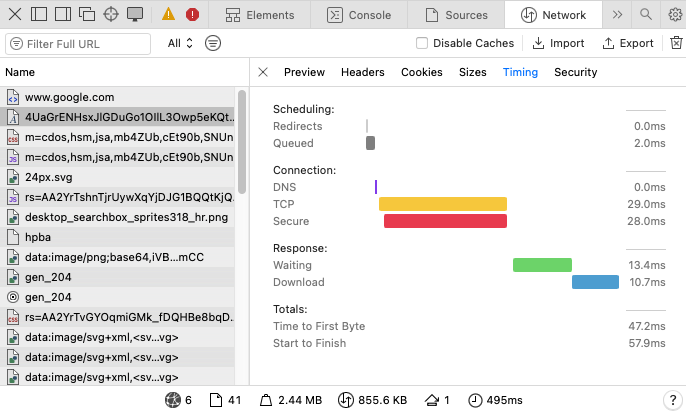Open device settings monitor icon
This screenshot has width=686, height=412.
point(135,14)
